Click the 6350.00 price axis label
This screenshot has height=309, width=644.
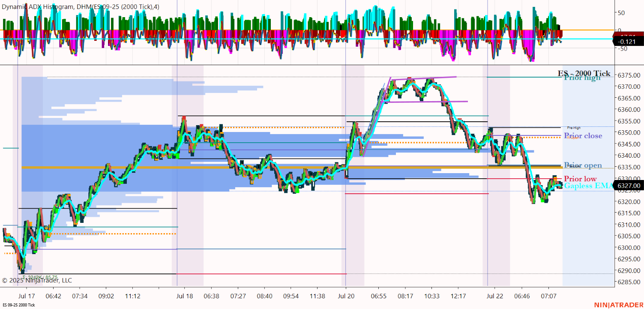point(628,133)
